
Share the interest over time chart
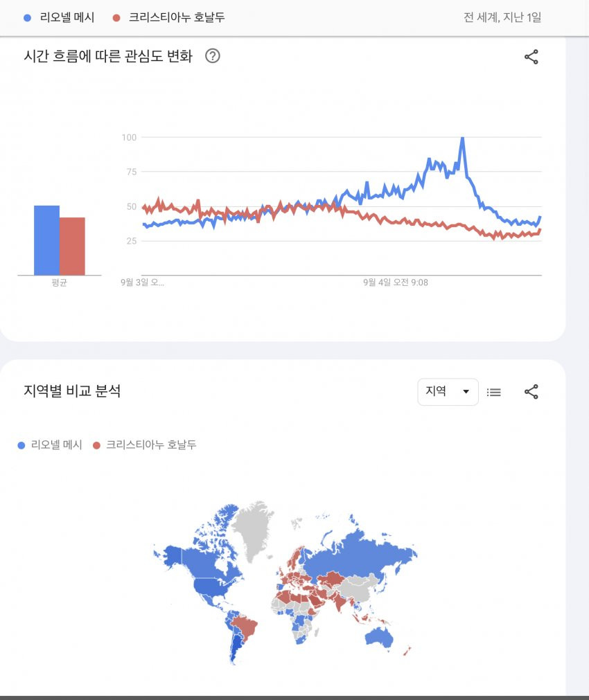pyautogui.click(x=531, y=57)
